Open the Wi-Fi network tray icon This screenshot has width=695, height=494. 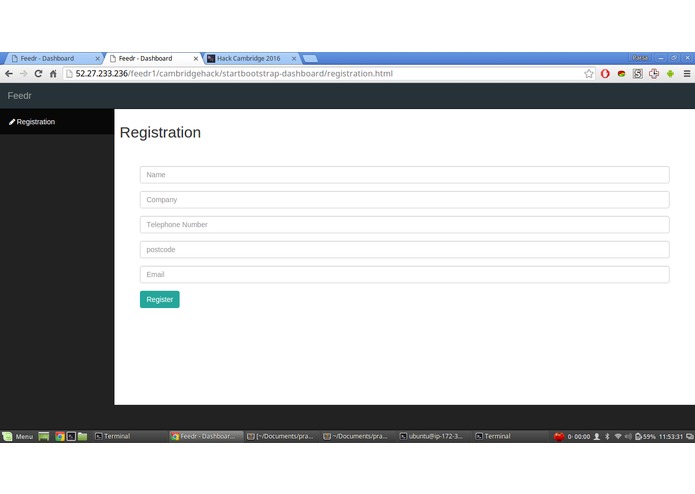coord(618,436)
